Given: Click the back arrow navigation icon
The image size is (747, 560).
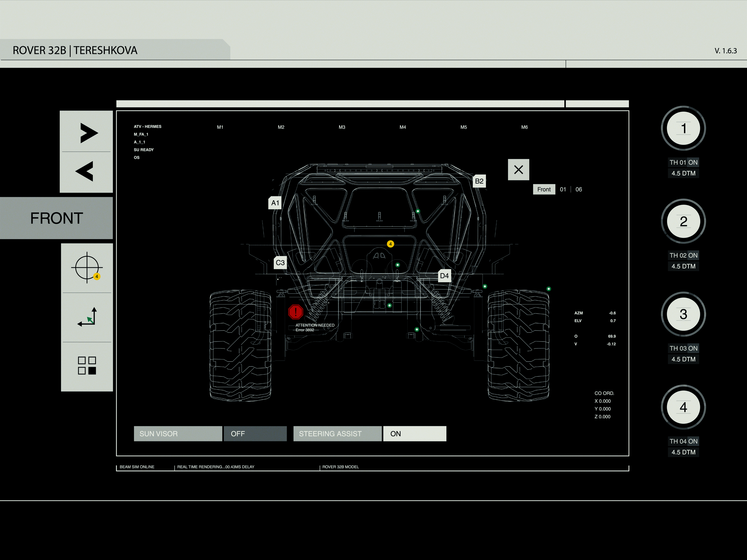Looking at the screenshot, I should click(84, 171).
